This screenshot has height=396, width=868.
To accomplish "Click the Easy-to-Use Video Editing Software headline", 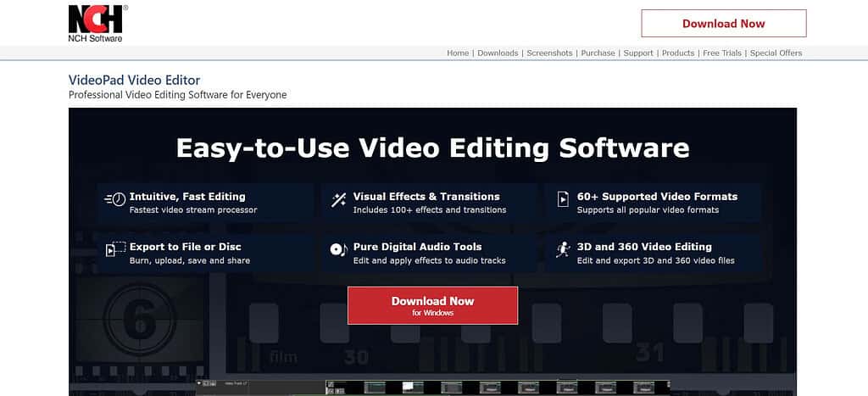I will 433,148.
